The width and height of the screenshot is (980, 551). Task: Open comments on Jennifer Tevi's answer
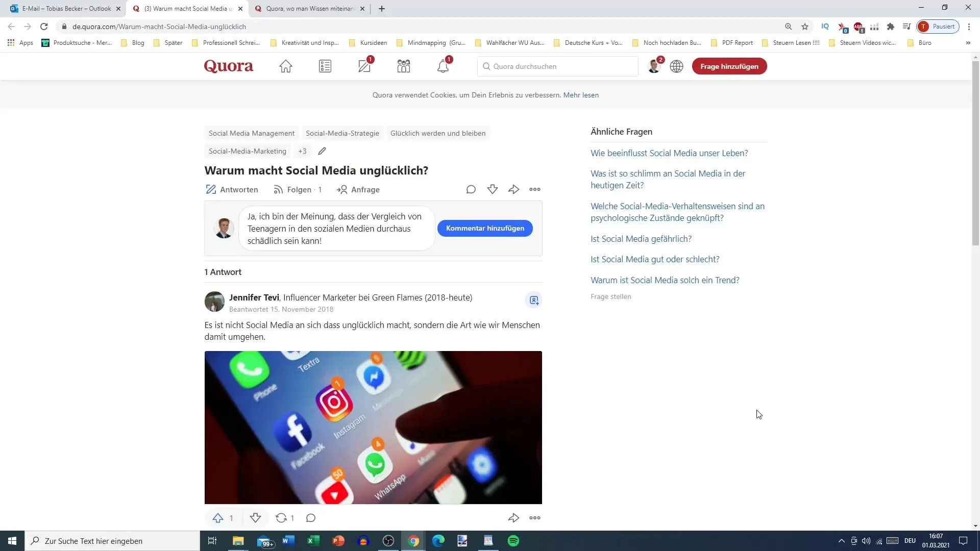[x=311, y=518]
